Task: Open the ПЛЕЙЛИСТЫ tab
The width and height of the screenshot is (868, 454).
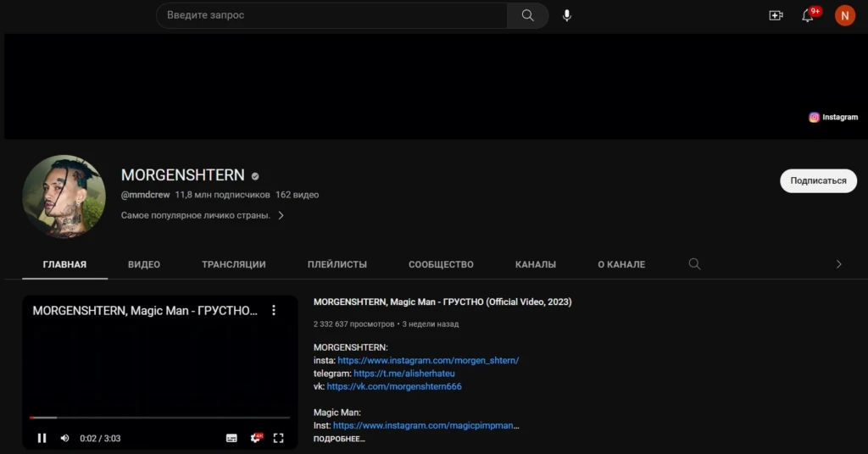Action: [x=337, y=264]
